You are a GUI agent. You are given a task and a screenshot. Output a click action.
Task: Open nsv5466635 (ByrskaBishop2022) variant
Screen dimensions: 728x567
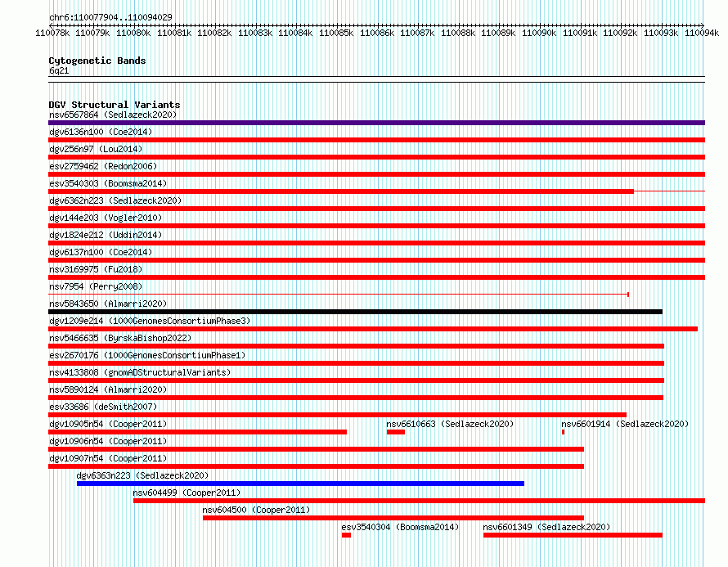[120, 338]
